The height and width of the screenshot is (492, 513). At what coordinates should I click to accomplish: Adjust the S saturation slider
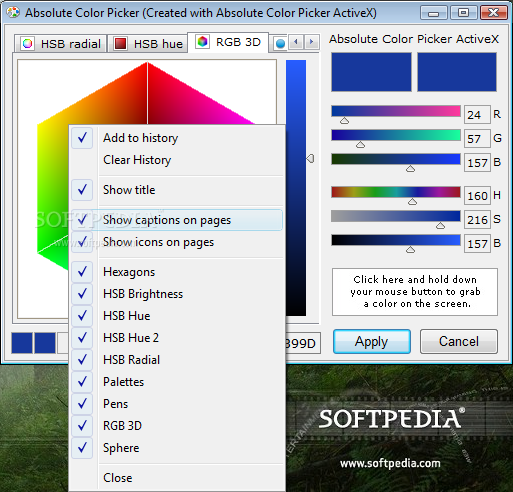(x=396, y=216)
